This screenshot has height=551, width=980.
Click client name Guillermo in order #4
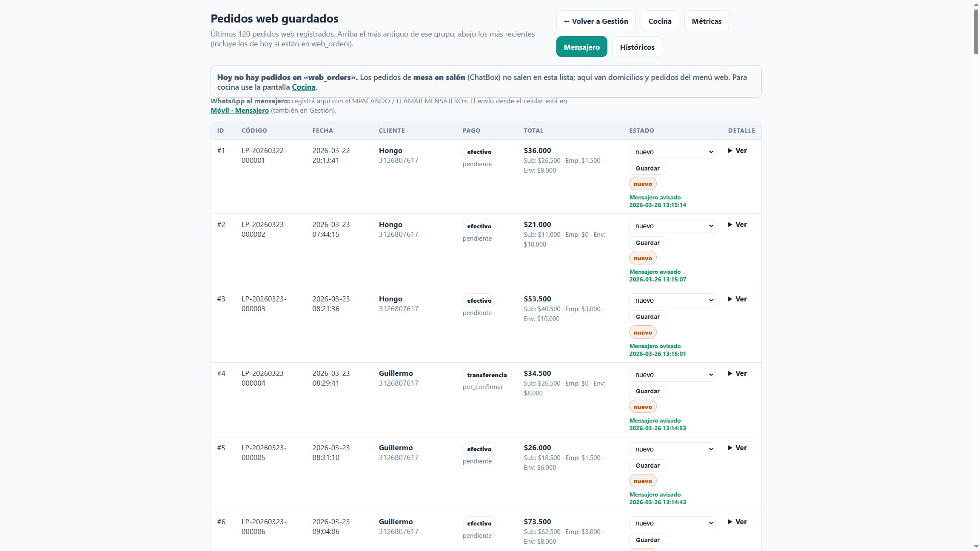396,373
